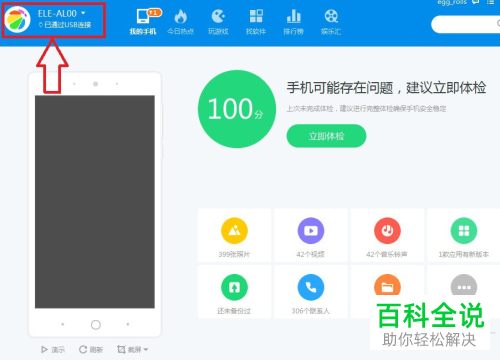The image size is (500, 360).
Task: Click the 刷新 refresh button below the phone
Action: tap(91, 349)
